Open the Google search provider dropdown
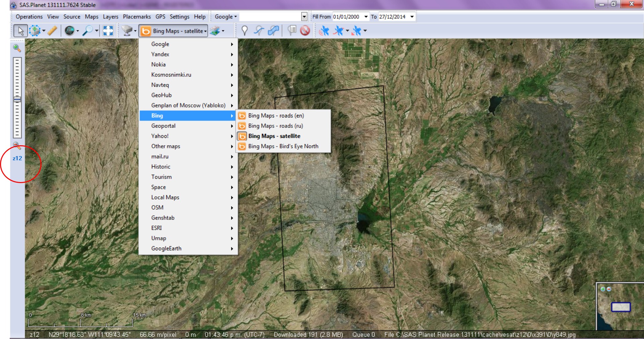The image size is (644, 339). [226, 17]
